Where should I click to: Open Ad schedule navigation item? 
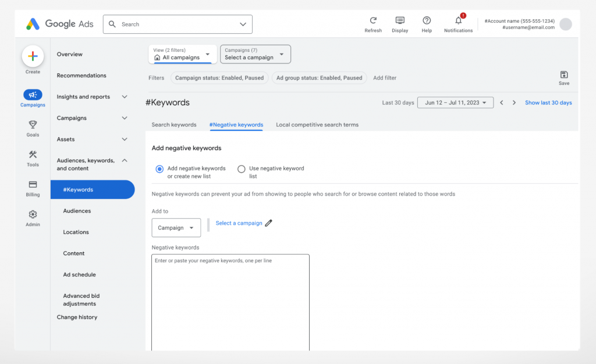(x=79, y=274)
